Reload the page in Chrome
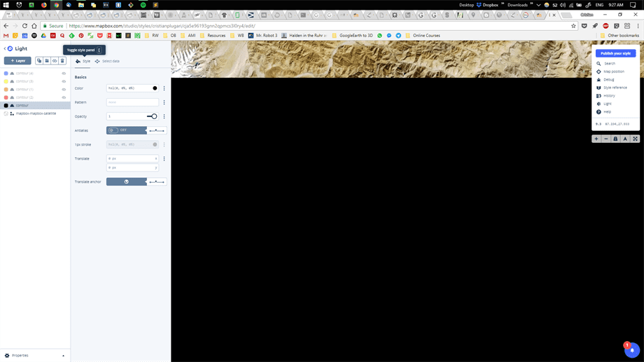This screenshot has width=644, height=362. (24, 26)
